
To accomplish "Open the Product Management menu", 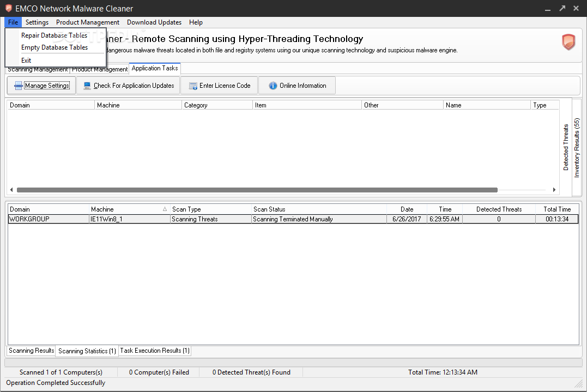I will [x=88, y=22].
